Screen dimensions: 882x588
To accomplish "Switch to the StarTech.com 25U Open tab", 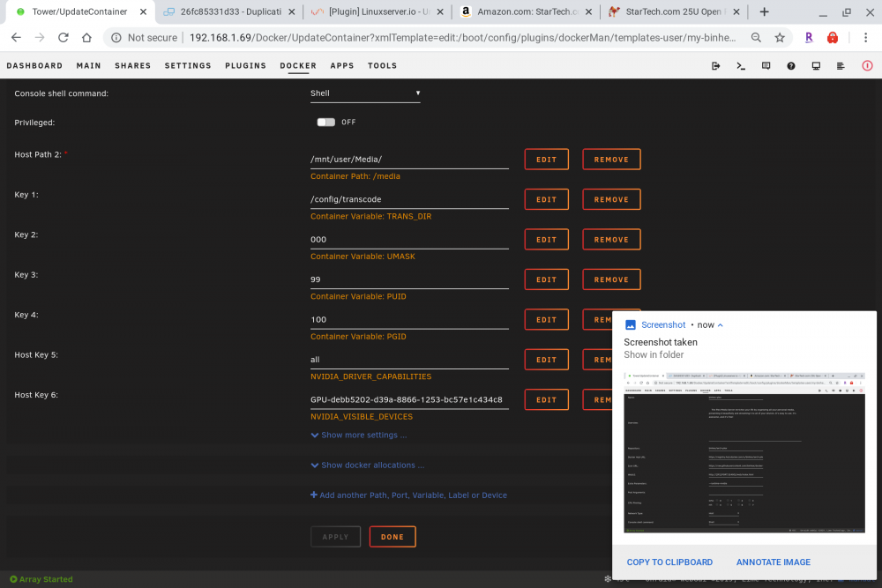I will click(674, 11).
